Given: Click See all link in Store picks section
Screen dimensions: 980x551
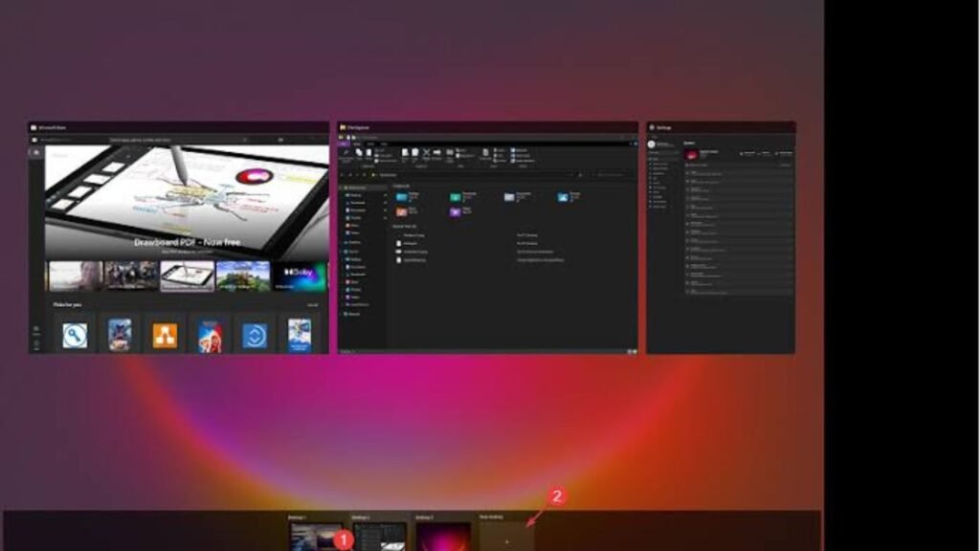Looking at the screenshot, I should click(312, 305).
